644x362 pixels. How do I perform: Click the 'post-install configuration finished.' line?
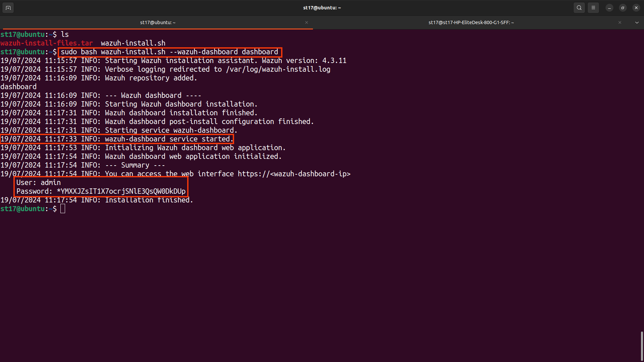157,122
